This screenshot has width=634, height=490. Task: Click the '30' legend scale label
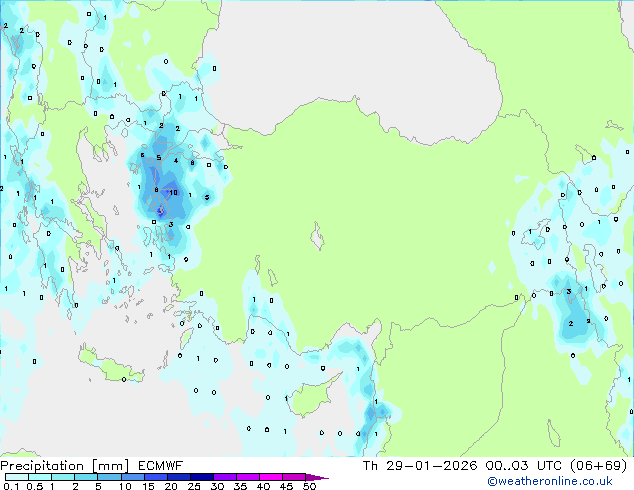217,486
